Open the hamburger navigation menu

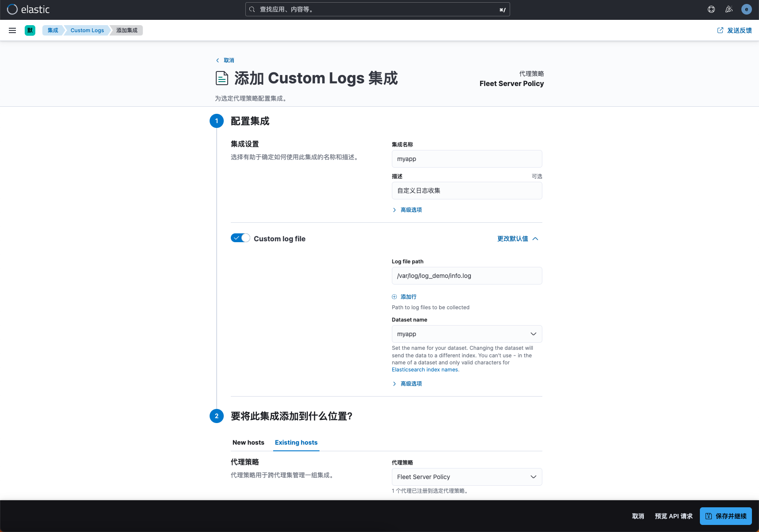(x=12, y=30)
